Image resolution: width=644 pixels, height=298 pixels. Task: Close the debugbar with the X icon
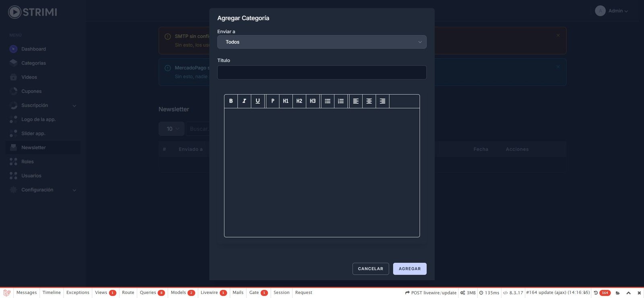[639, 293]
